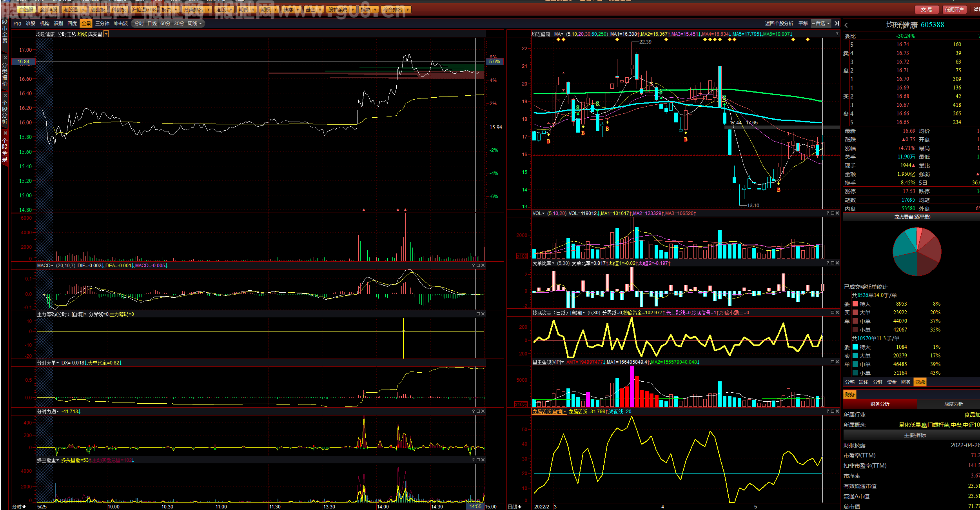980x510 pixels.
Task: Click the dark teal 小单 sell-order swatch
Action: [855, 373]
